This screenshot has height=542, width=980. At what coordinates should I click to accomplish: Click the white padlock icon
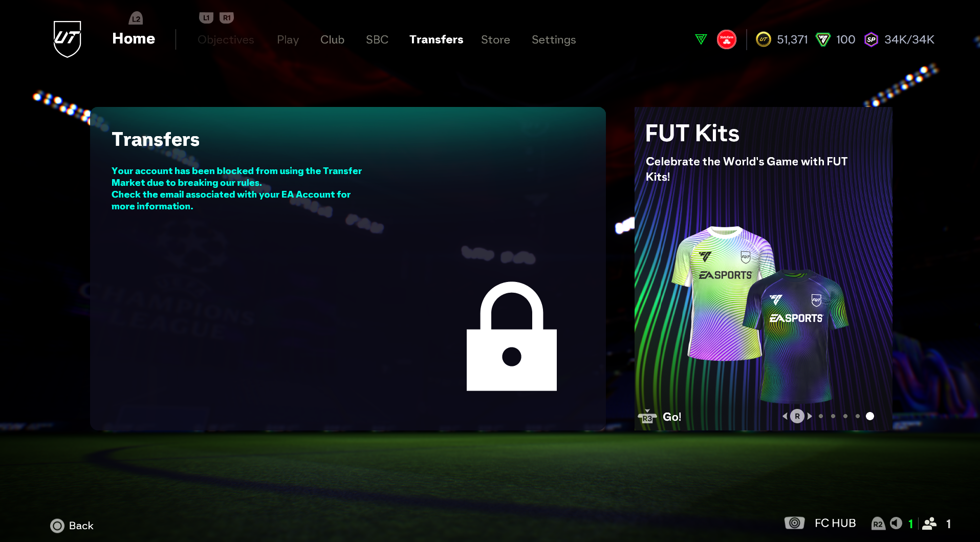coord(512,336)
